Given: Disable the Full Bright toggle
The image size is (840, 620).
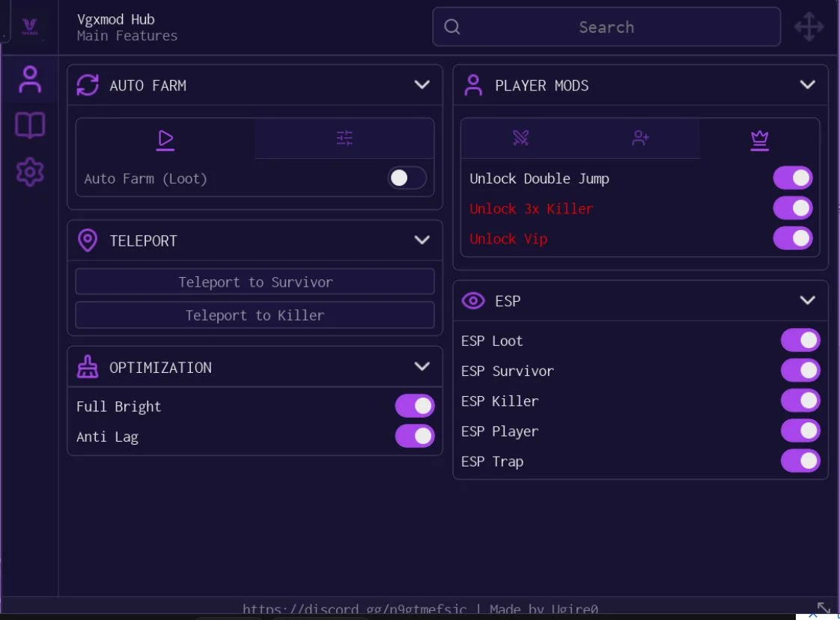Looking at the screenshot, I should [415, 406].
